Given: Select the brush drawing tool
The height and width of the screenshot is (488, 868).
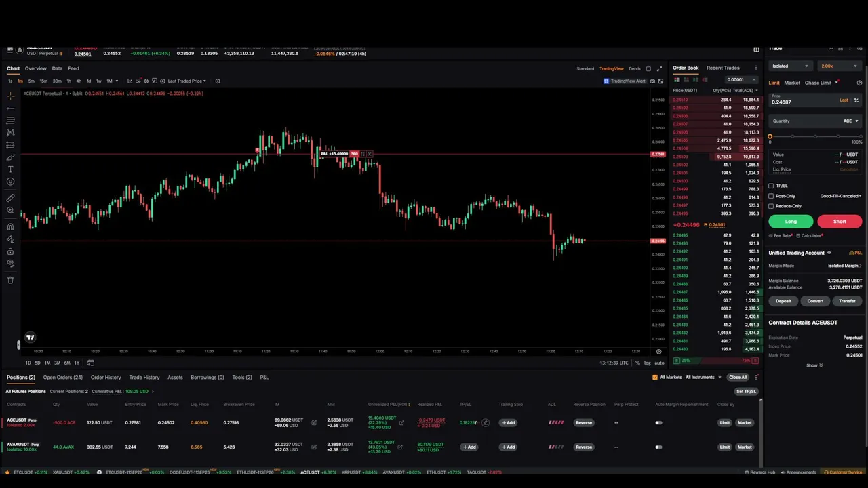Looking at the screenshot, I should click(x=10, y=157).
